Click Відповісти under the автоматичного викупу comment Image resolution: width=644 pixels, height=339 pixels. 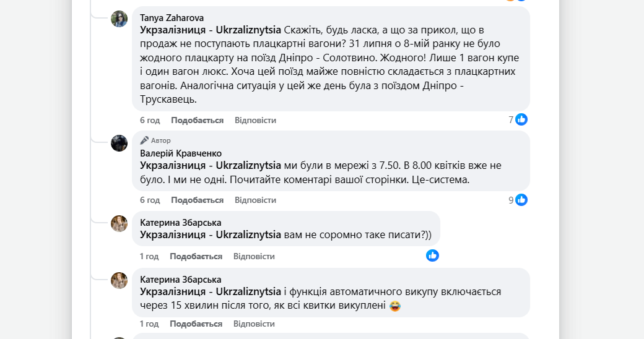pyautogui.click(x=254, y=324)
